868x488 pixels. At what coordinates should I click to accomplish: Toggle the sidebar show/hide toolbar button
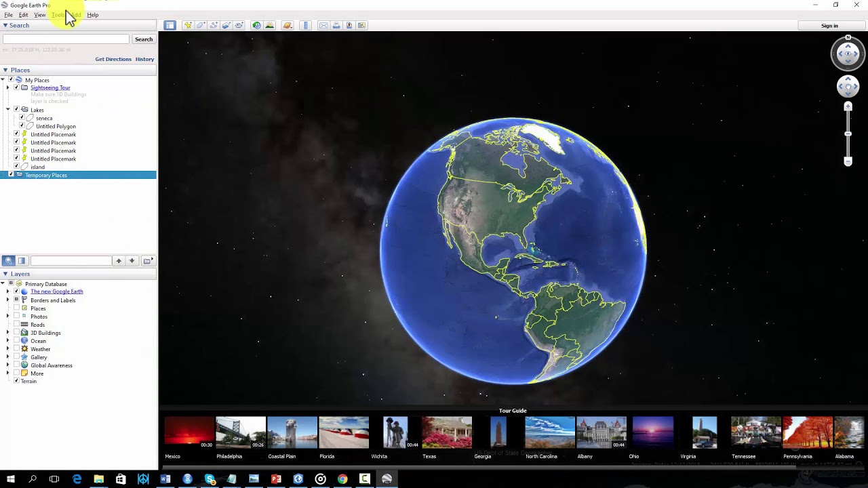[x=170, y=26]
